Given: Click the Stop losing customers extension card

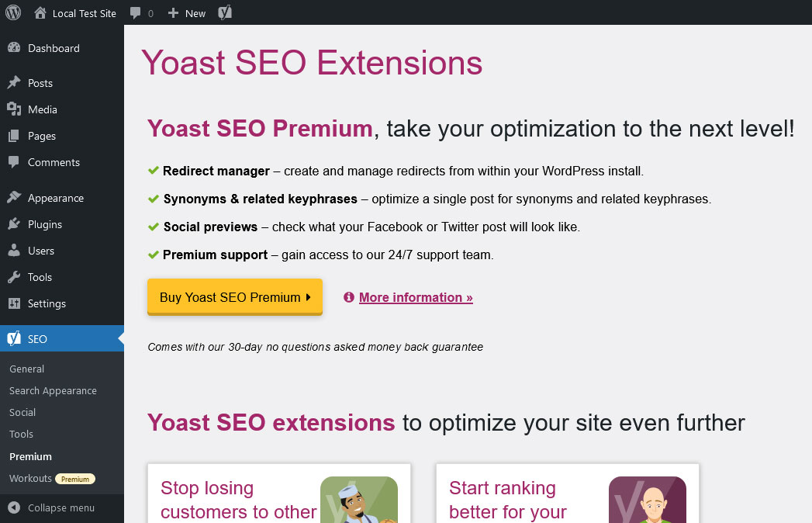Looking at the screenshot, I should [x=279, y=494].
